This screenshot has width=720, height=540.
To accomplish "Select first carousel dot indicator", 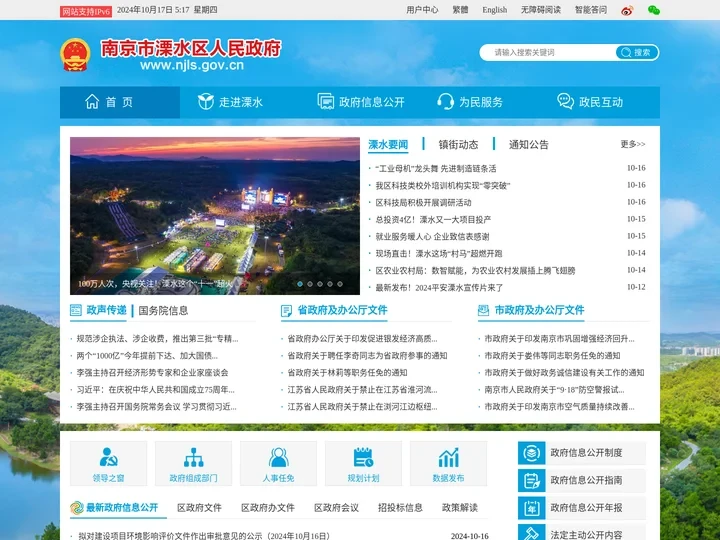I will tap(300, 284).
